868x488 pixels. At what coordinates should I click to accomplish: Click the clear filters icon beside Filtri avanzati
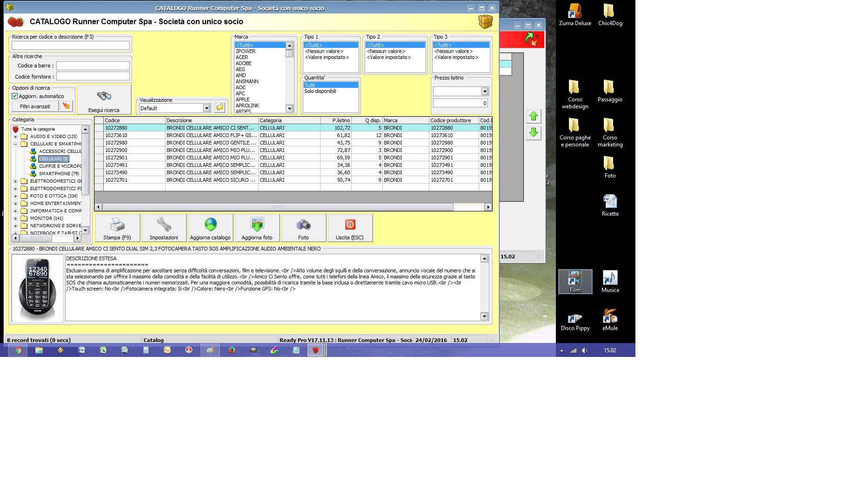point(67,106)
